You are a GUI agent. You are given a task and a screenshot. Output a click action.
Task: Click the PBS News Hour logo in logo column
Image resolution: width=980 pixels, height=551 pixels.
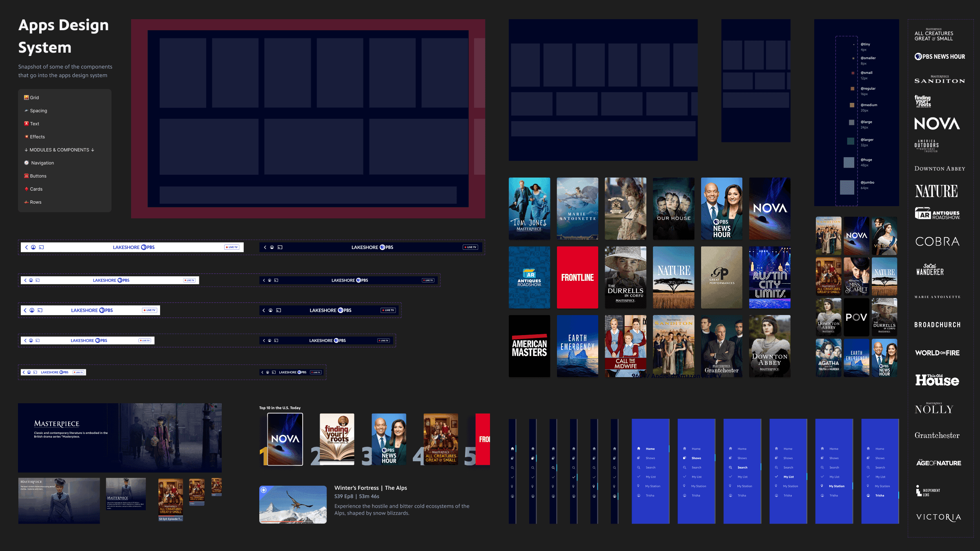coord(940,57)
